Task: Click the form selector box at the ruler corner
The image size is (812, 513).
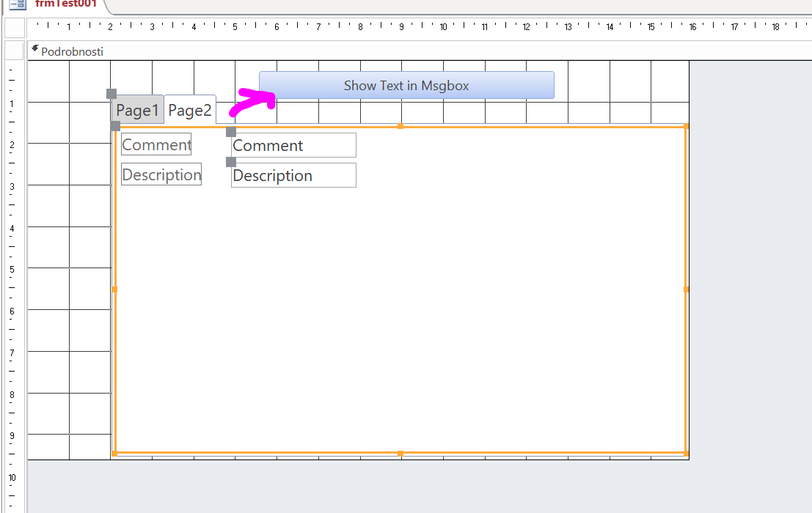Action: pos(15,28)
